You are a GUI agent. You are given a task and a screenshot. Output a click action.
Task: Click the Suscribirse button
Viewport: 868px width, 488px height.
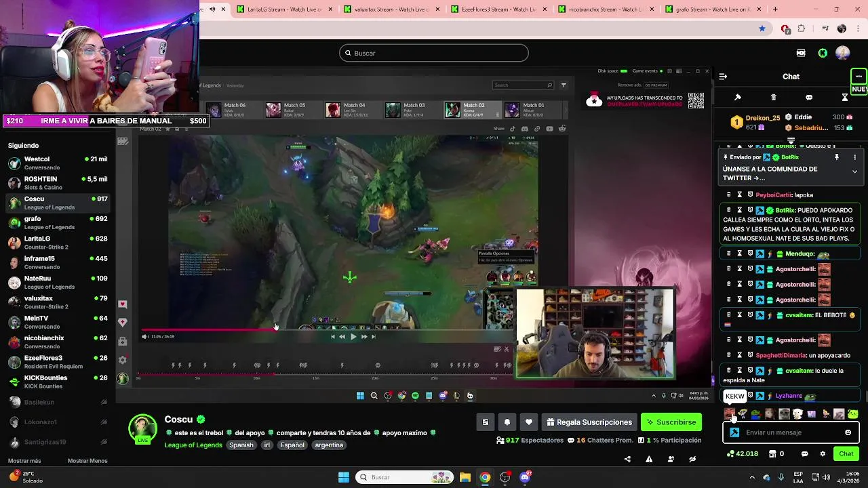[x=671, y=422]
